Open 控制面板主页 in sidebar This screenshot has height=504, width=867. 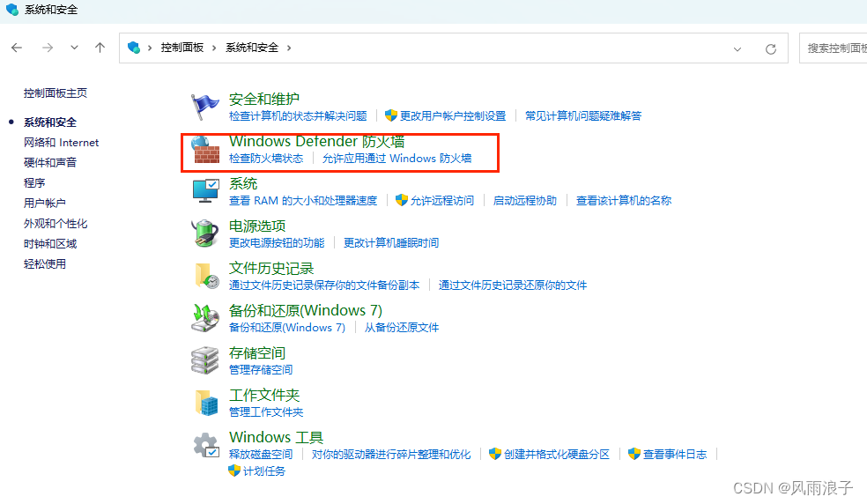pos(56,93)
